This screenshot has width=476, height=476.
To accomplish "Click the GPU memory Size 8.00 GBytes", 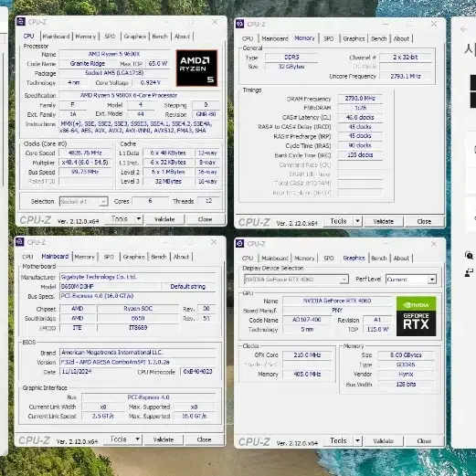I will 406,355.
